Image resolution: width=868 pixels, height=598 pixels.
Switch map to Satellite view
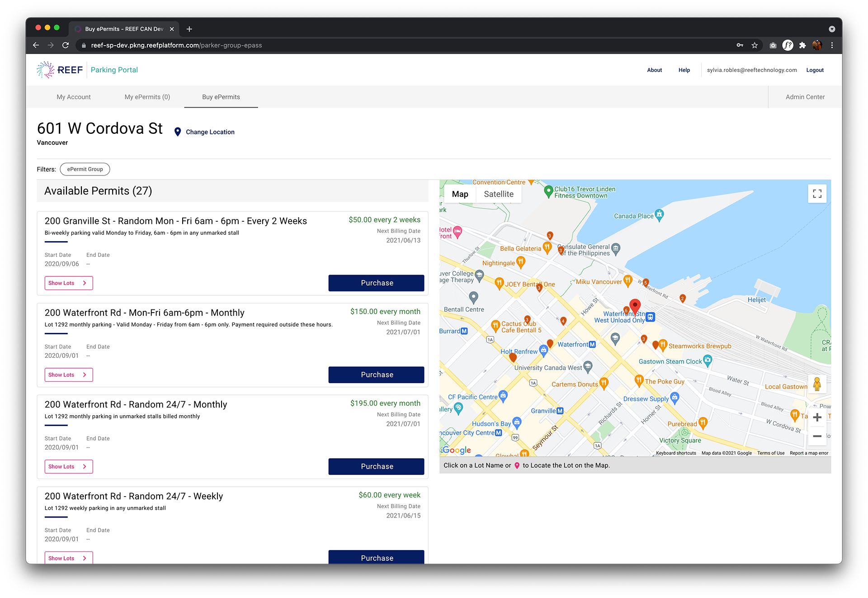click(499, 194)
